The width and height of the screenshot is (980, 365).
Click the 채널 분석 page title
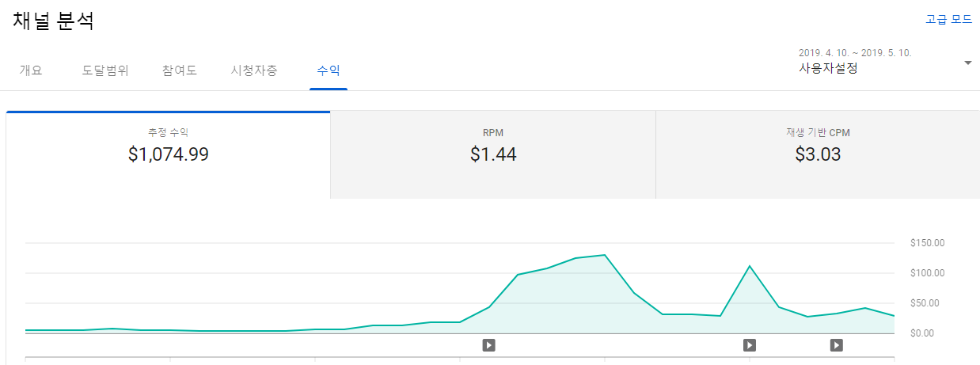(x=54, y=21)
